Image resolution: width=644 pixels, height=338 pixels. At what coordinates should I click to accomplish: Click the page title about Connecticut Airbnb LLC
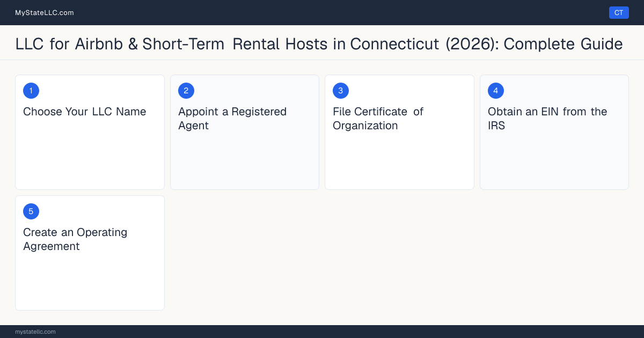click(319, 44)
